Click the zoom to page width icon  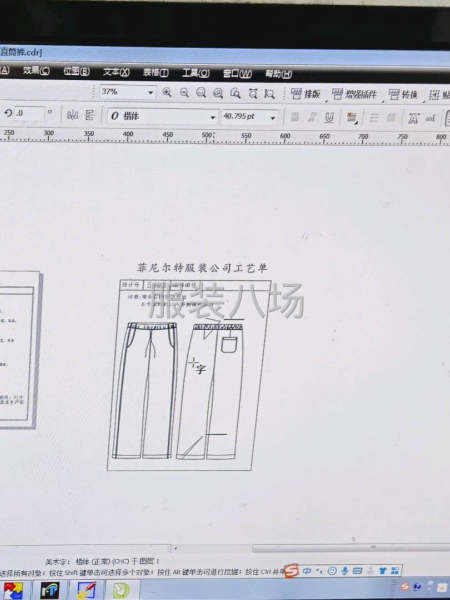coord(253,93)
